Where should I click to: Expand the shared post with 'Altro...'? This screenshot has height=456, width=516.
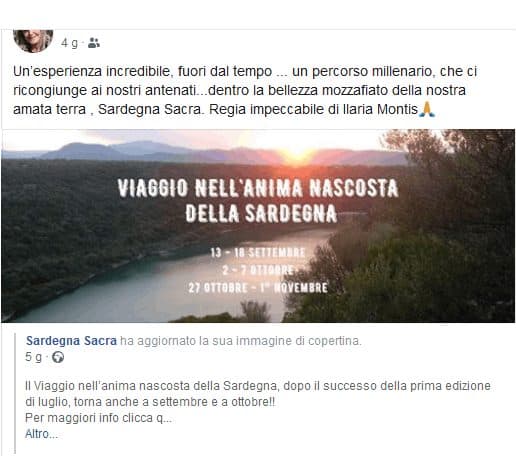point(41,434)
